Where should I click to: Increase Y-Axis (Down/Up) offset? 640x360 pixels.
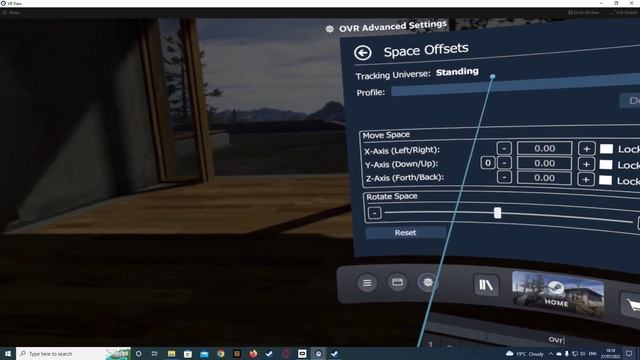(586, 164)
